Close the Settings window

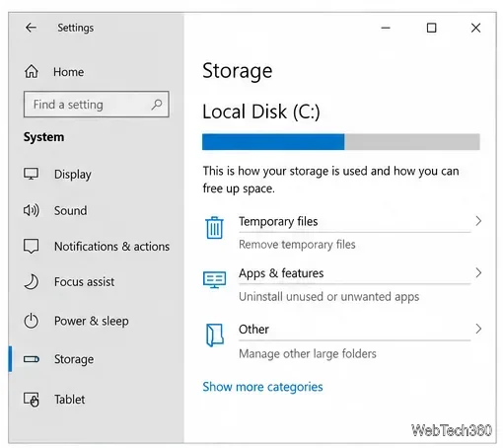[x=475, y=28]
